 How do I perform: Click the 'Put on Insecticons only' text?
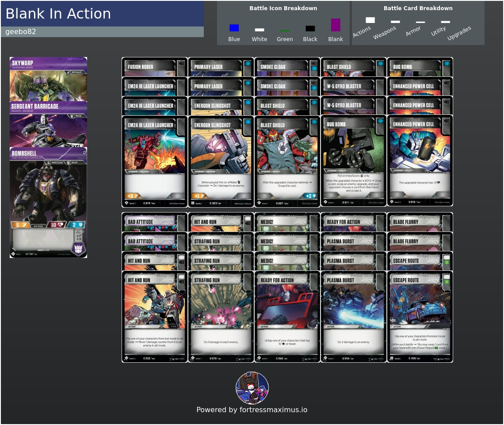click(x=354, y=176)
